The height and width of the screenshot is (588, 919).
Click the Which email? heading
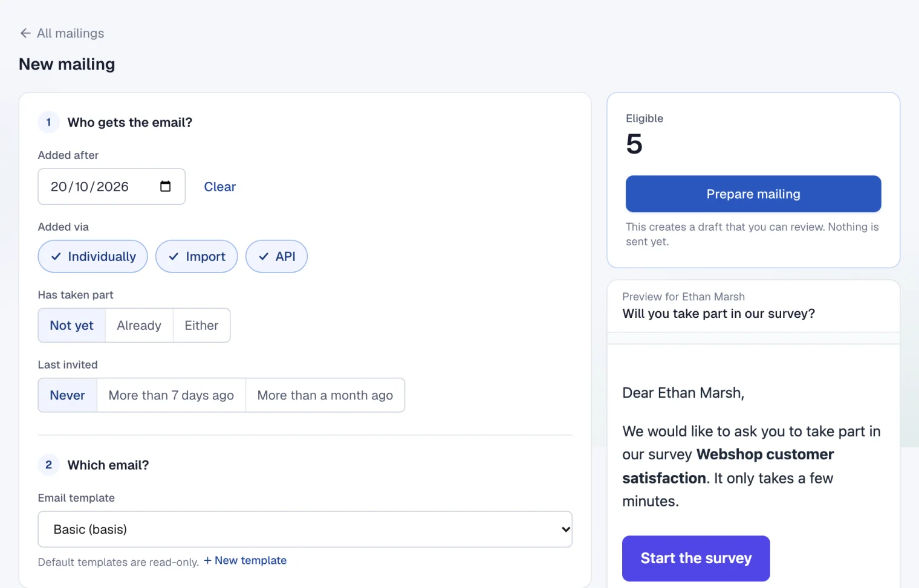point(108,465)
